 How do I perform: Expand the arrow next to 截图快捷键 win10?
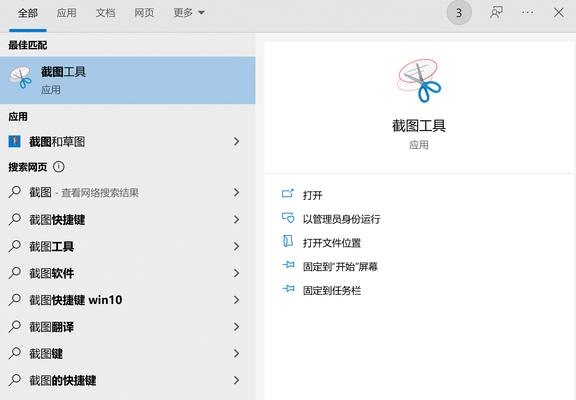coord(237,300)
